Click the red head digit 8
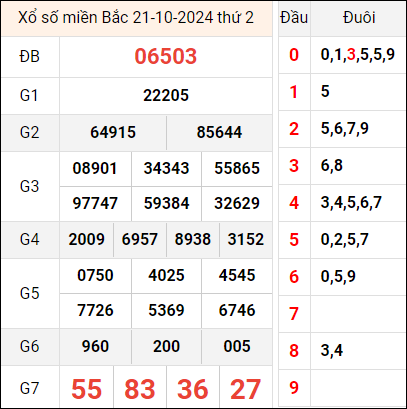The width and height of the screenshot is (407, 409). point(294,351)
